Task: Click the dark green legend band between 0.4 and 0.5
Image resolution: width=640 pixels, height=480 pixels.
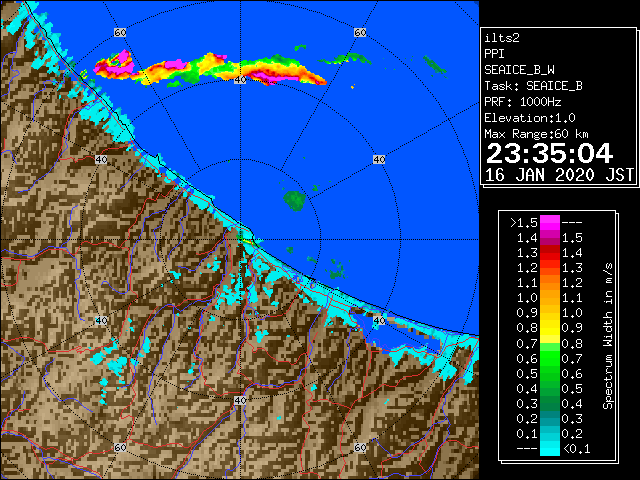Action: [550, 388]
